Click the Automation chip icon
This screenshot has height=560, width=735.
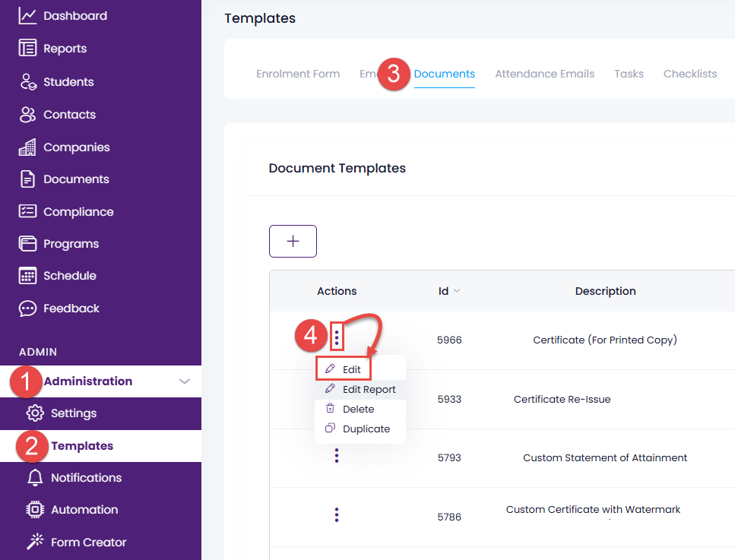35,510
